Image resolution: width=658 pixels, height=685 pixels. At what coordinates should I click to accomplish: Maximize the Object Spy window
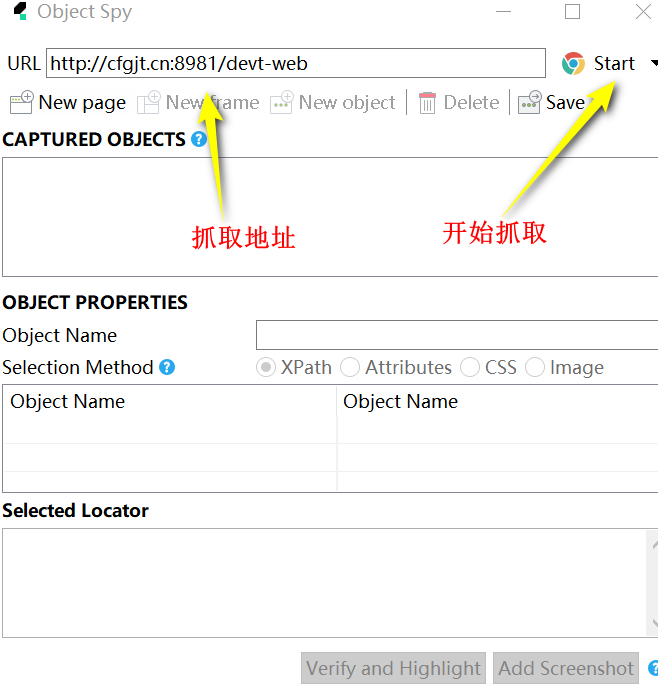572,11
